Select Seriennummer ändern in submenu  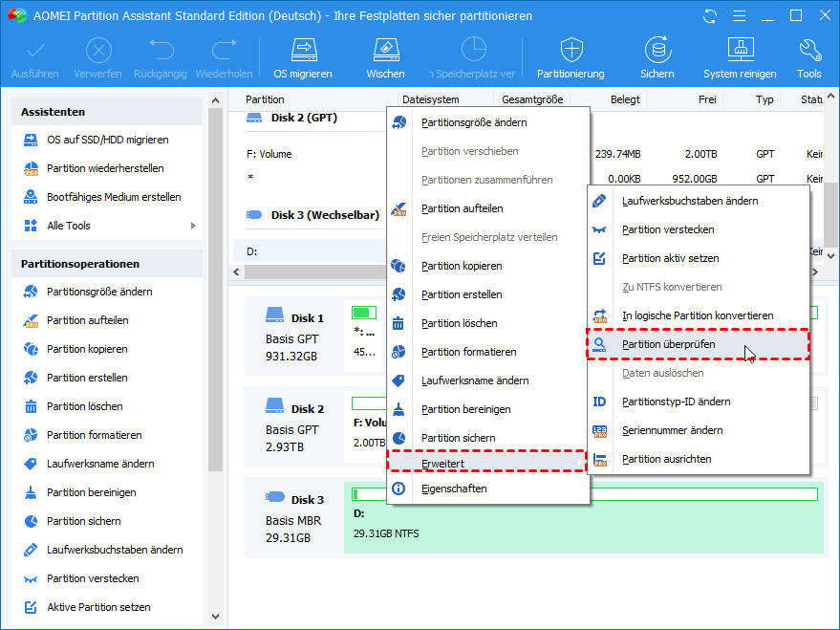[x=698, y=430]
